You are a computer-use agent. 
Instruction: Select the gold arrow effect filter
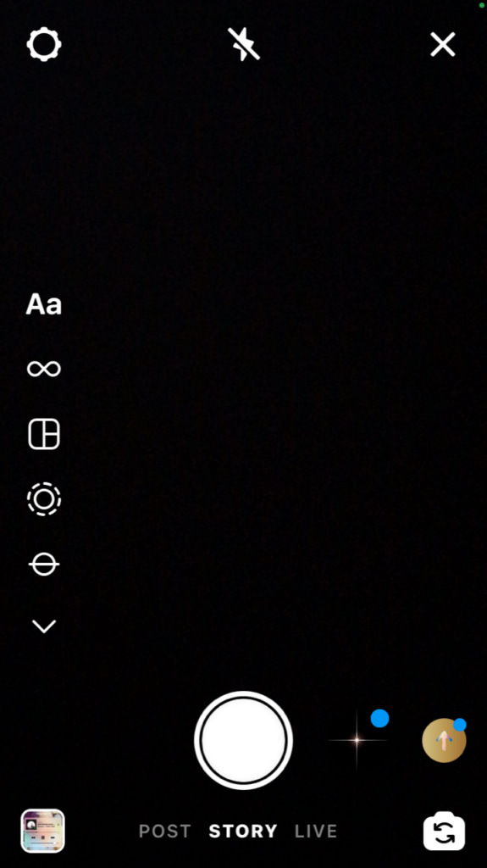(444, 741)
